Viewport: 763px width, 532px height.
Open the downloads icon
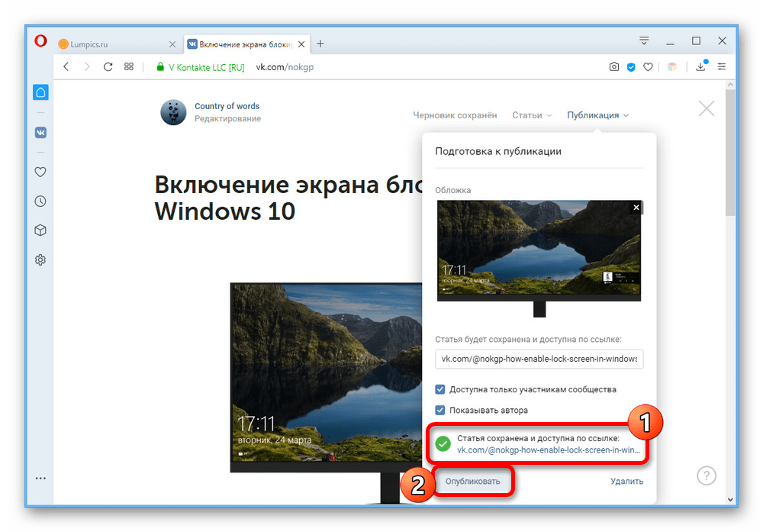[700, 66]
